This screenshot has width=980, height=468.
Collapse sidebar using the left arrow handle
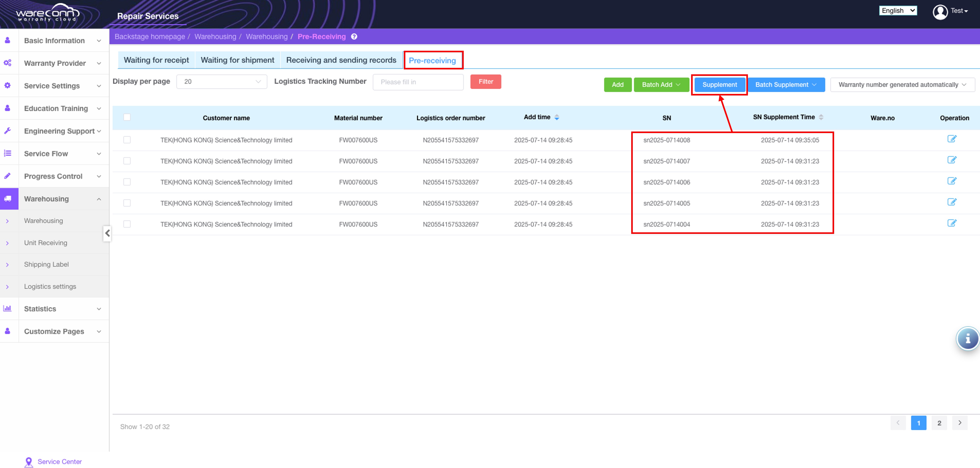107,233
